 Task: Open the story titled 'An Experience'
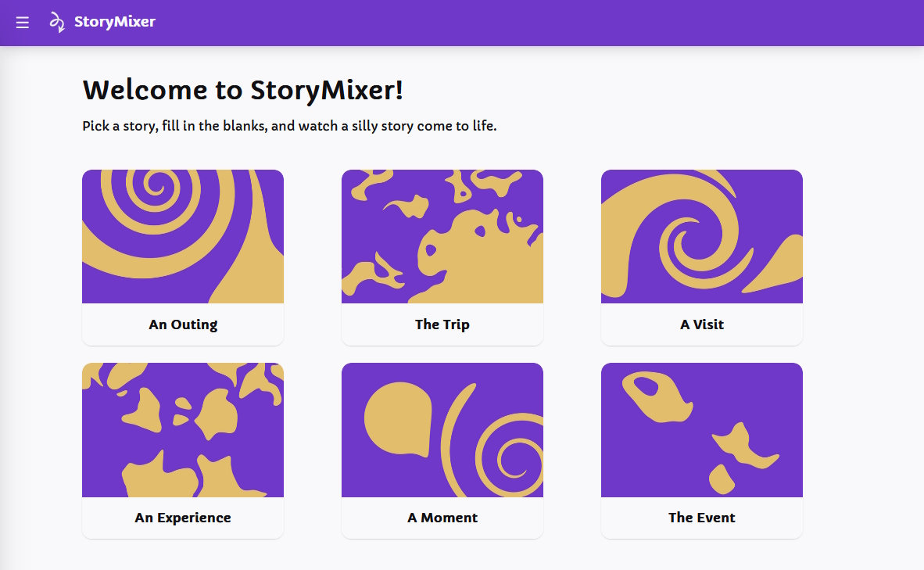click(x=182, y=517)
